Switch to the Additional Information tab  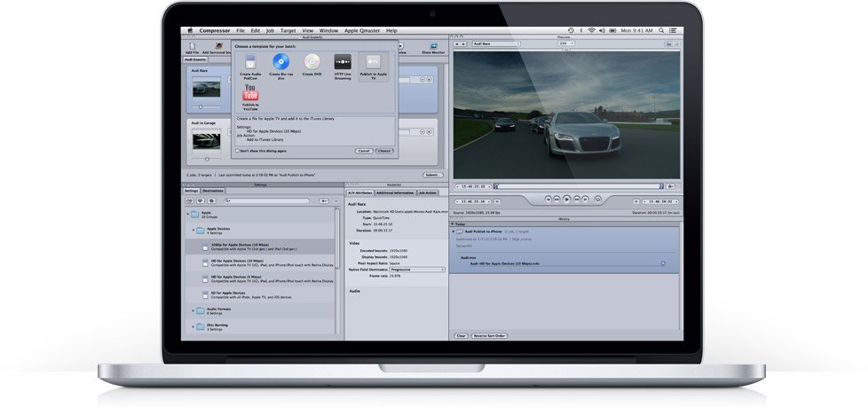coord(395,192)
